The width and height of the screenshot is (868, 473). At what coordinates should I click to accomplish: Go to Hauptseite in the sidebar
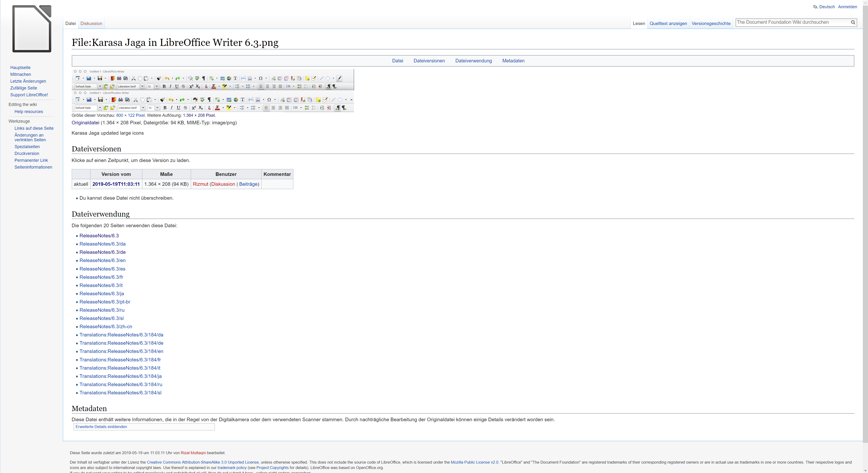(20, 68)
